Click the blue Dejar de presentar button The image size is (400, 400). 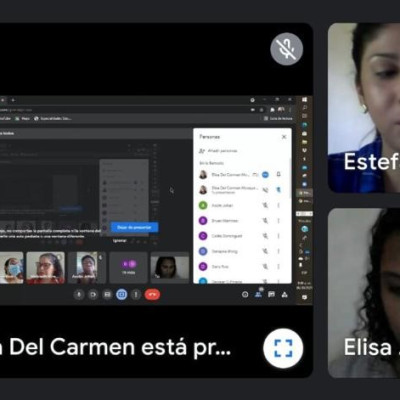pyautogui.click(x=135, y=227)
